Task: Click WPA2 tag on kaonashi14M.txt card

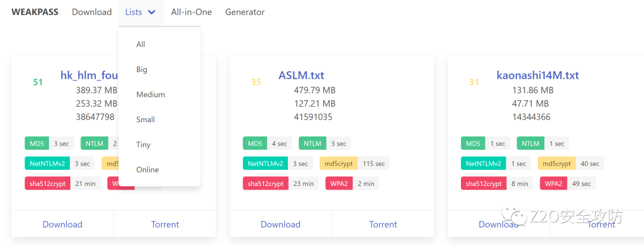Action: 553,184
